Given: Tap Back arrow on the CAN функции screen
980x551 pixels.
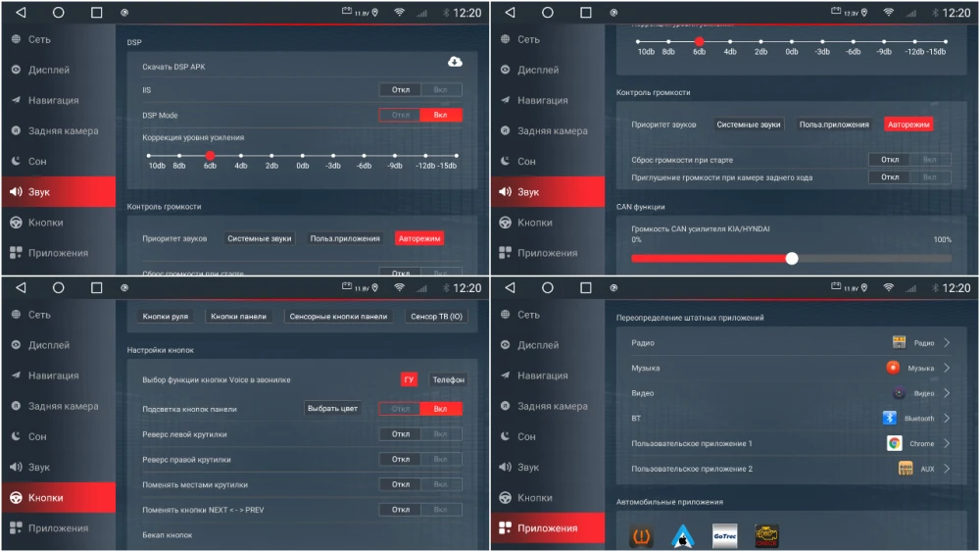Looking at the screenshot, I should [x=510, y=12].
